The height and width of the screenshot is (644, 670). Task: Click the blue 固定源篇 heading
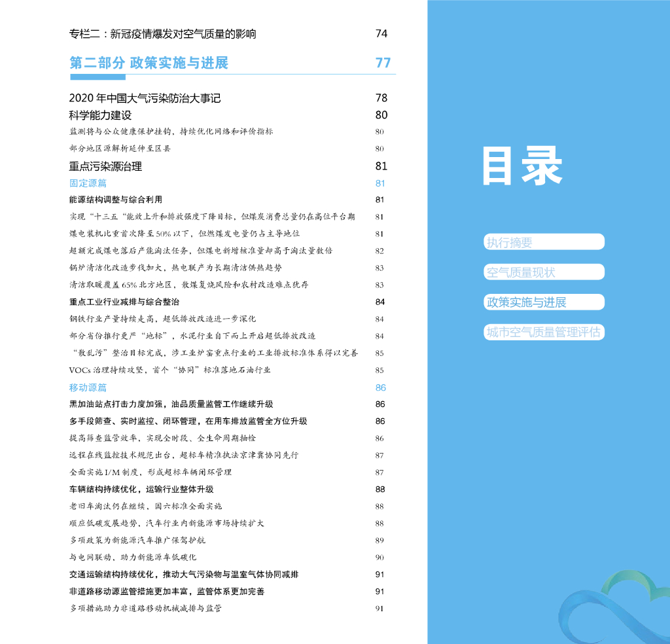point(88,183)
